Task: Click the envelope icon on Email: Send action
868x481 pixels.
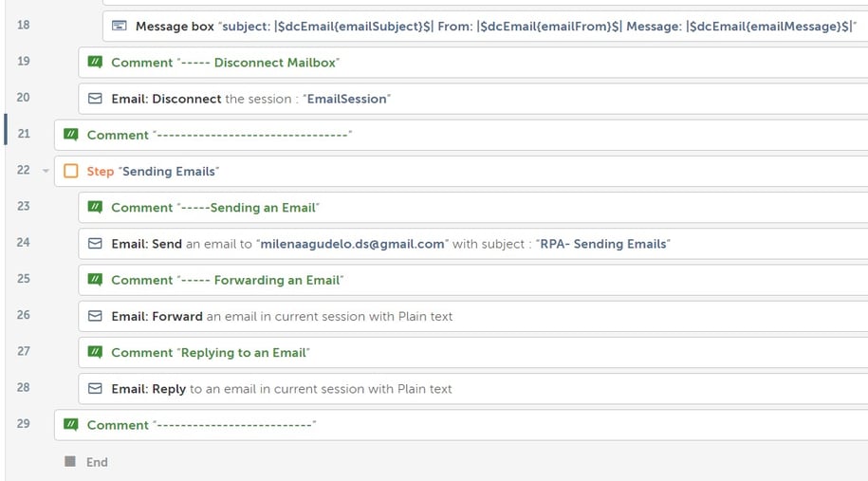Action: (x=95, y=244)
